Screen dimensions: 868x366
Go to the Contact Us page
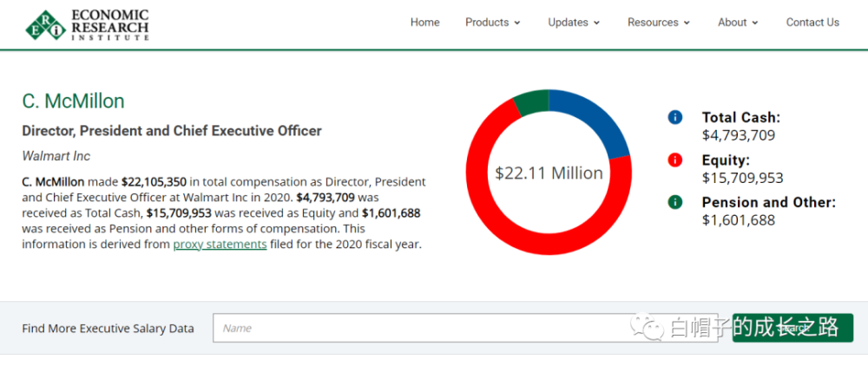(x=812, y=23)
